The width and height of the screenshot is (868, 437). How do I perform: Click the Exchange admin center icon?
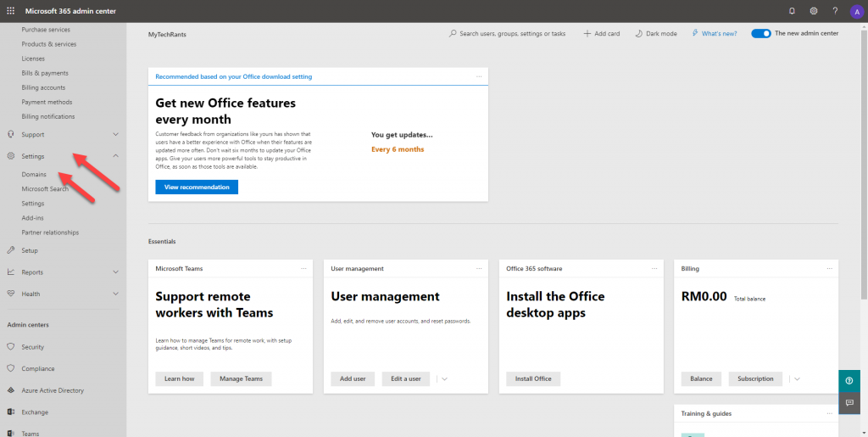point(10,412)
